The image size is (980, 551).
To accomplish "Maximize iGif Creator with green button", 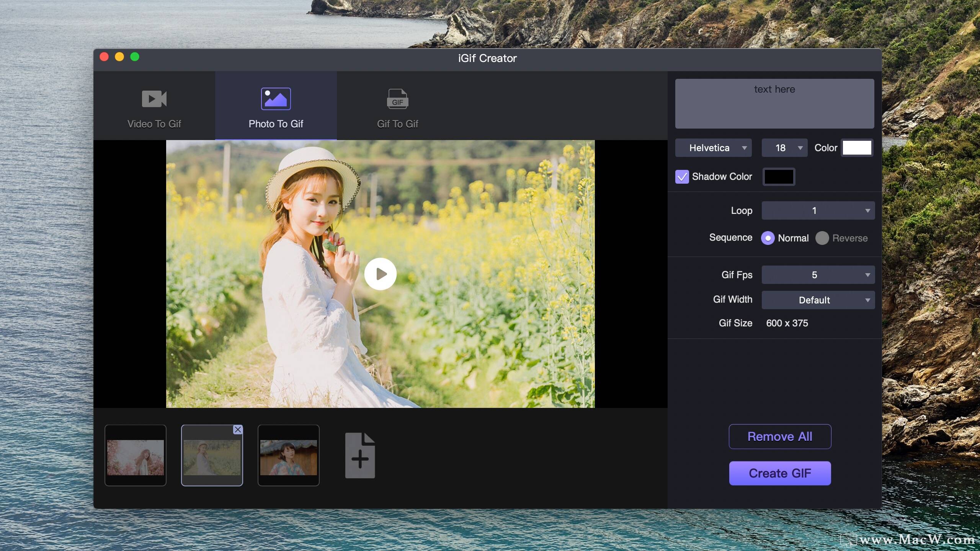I will (135, 57).
